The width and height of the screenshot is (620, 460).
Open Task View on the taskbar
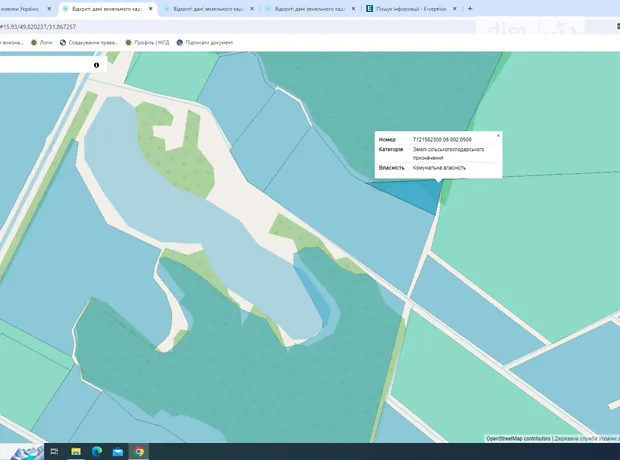(54, 451)
